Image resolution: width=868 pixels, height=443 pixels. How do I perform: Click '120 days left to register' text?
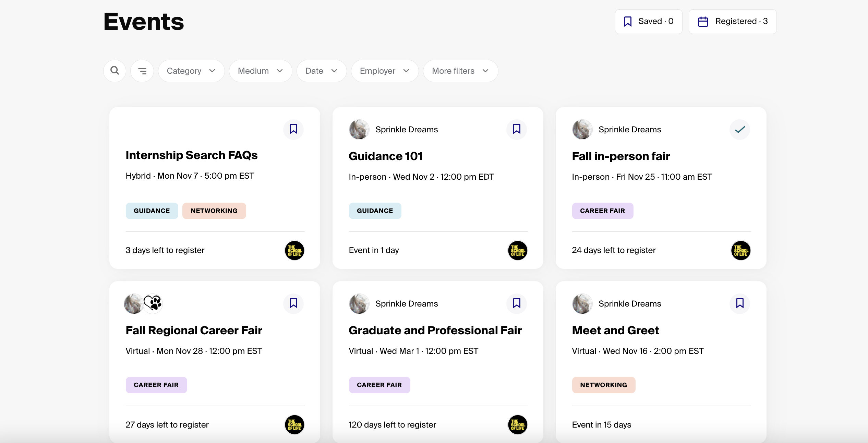[393, 425]
